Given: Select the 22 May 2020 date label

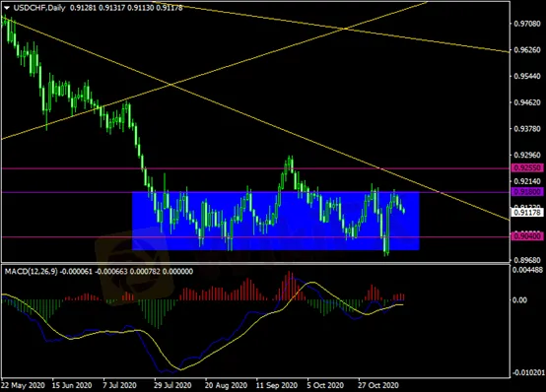Looking at the screenshot, I should click(23, 386).
